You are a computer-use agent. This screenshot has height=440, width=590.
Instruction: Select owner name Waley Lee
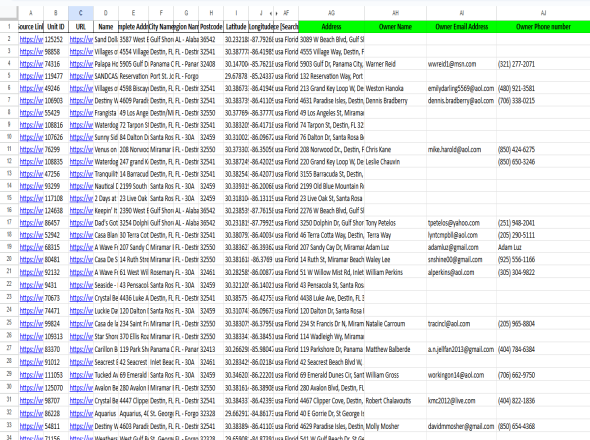pos(395,259)
